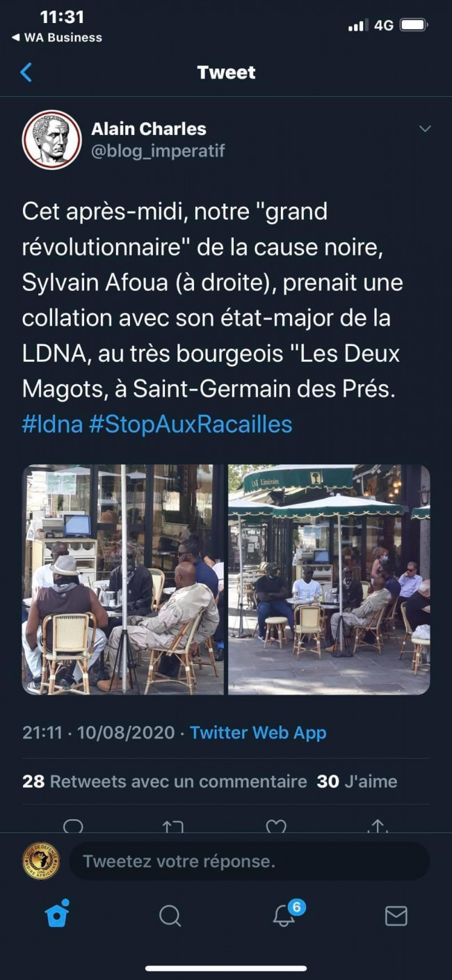Go to the Home tab
This screenshot has height=980, width=452.
coord(57,915)
